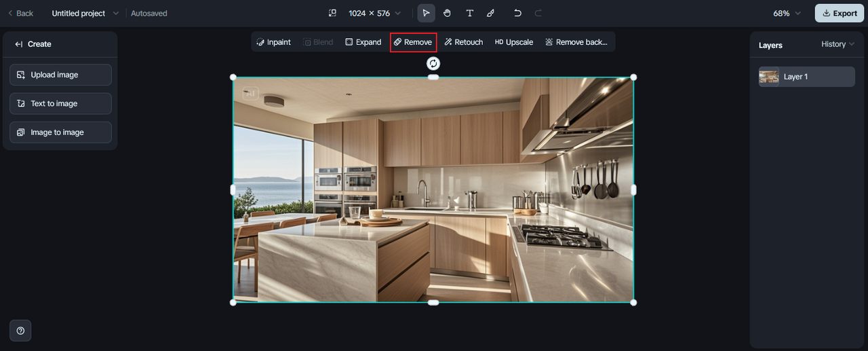Click the Redo arrow

point(538,13)
